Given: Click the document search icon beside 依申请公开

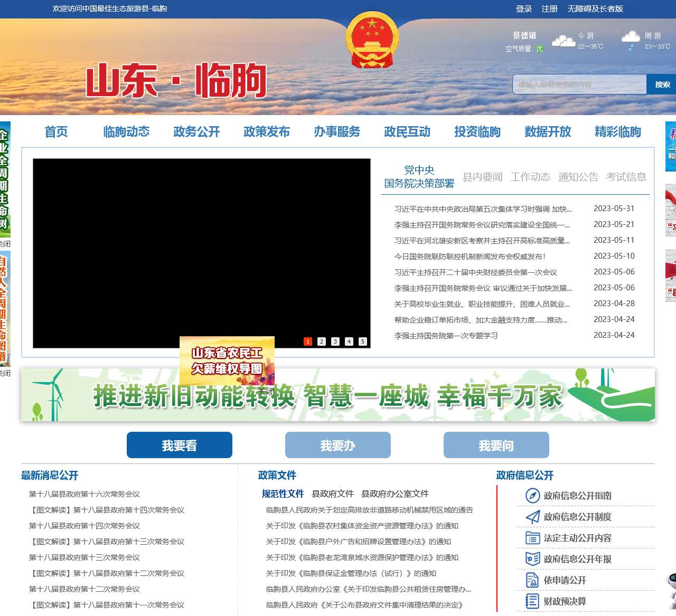Looking at the screenshot, I should pyautogui.click(x=532, y=580).
